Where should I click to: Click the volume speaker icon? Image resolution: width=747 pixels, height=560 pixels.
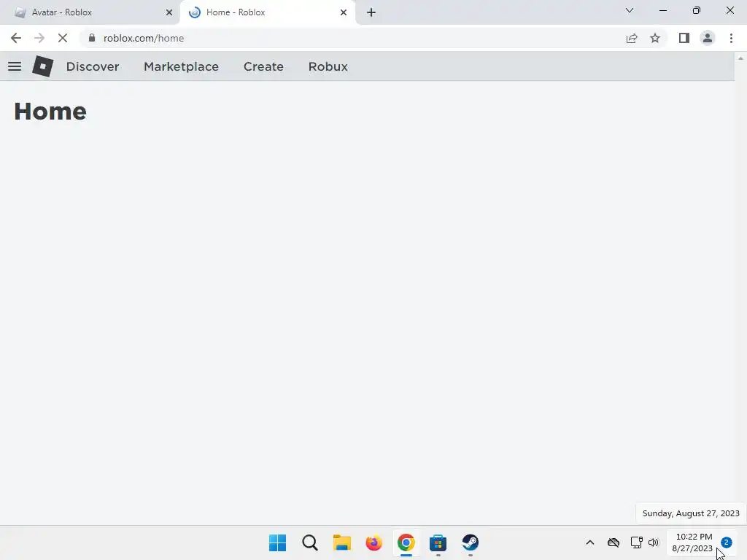click(x=654, y=542)
